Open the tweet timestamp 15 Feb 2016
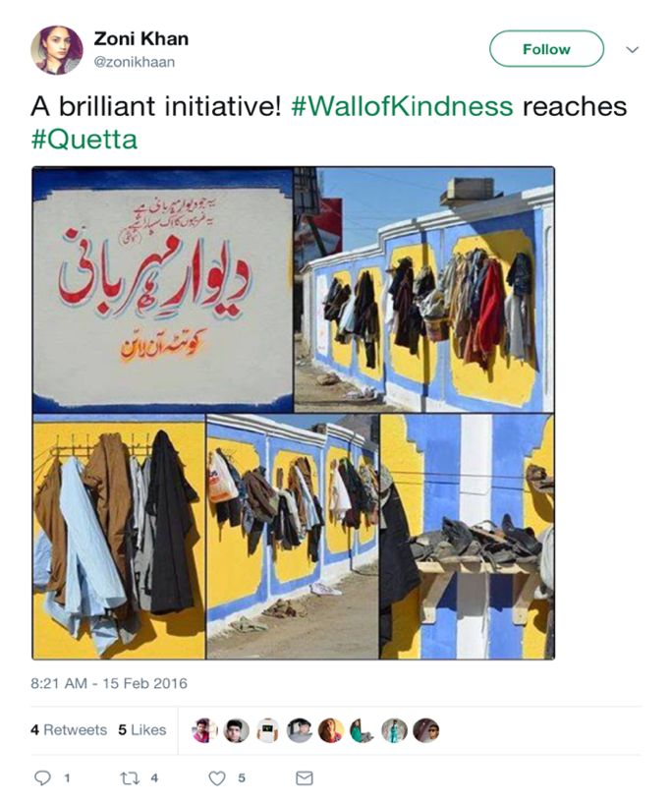The width and height of the screenshot is (672, 803). (109, 684)
